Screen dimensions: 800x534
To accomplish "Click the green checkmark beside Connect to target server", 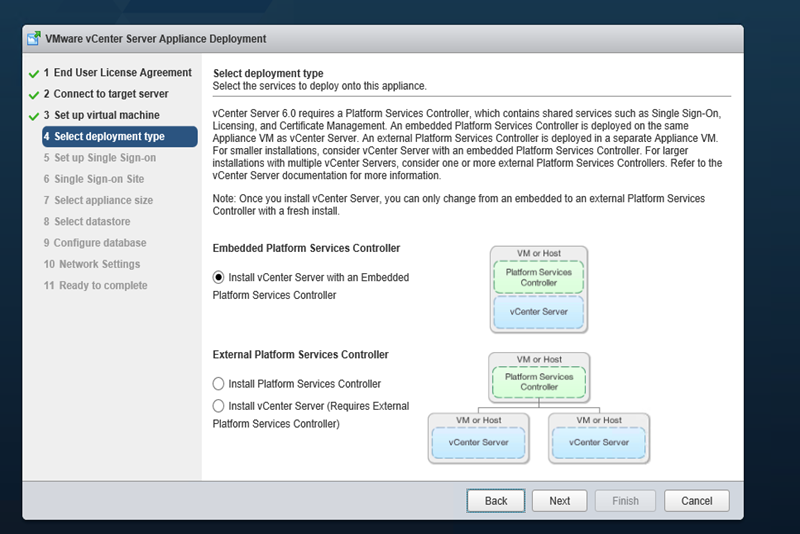I will pyautogui.click(x=34, y=95).
